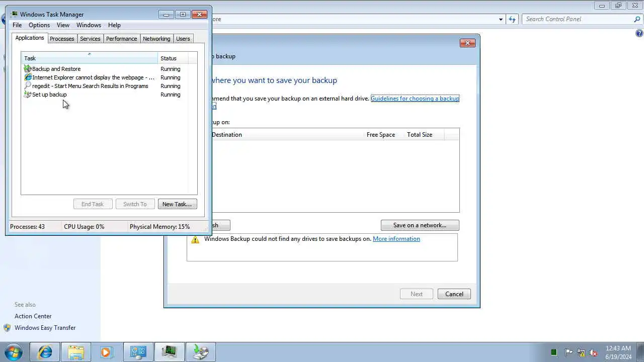Click the Destination column header
This screenshot has width=644, height=362.
(286, 135)
